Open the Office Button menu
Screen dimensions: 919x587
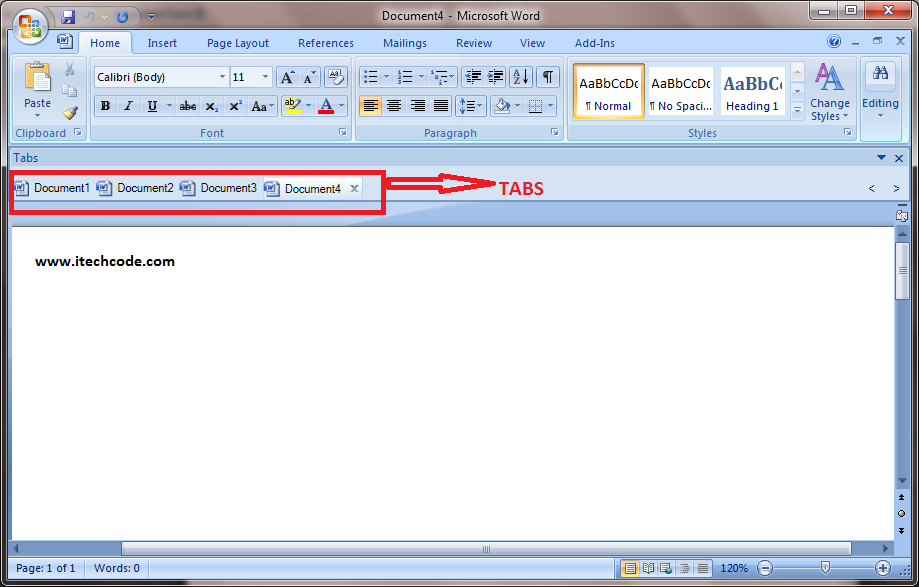29,26
